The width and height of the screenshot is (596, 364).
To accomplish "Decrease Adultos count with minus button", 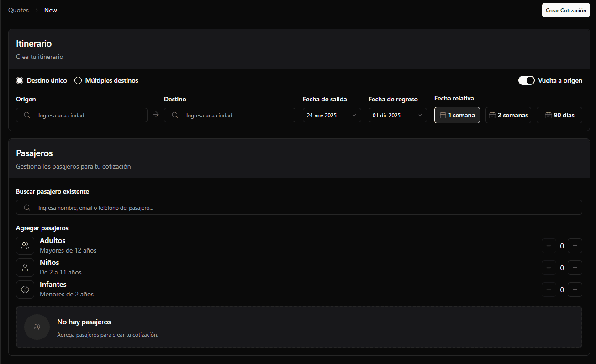I will click(x=549, y=246).
